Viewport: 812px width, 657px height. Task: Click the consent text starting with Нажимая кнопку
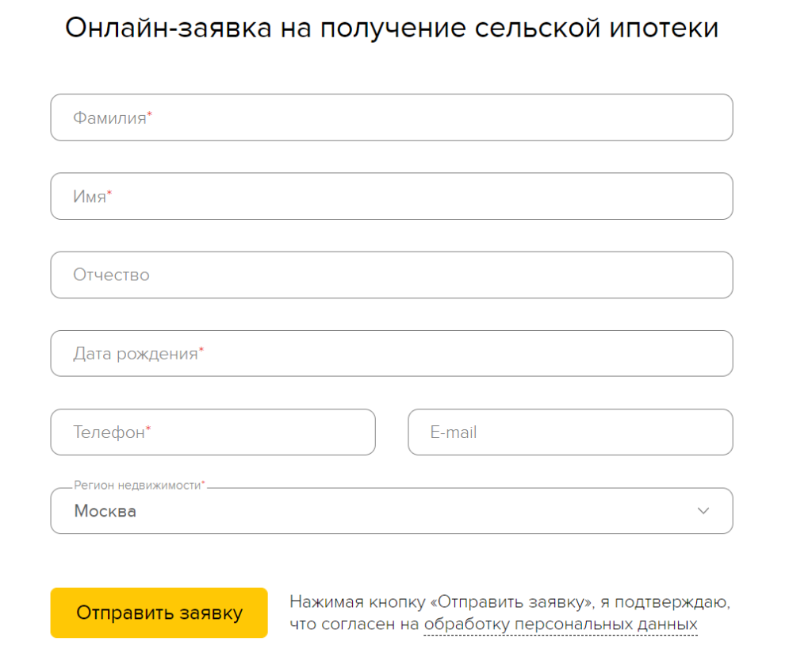click(x=509, y=602)
